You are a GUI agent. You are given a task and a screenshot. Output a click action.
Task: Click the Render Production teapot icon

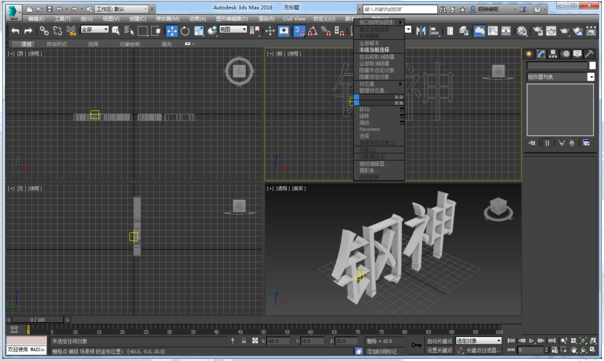click(x=564, y=31)
